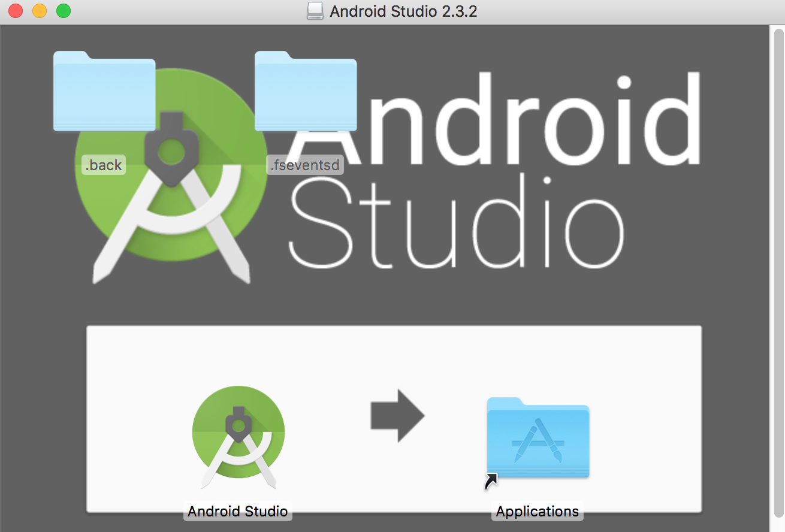Select the .fseventsd folder icon
The height and width of the screenshot is (532, 785).
click(306, 91)
